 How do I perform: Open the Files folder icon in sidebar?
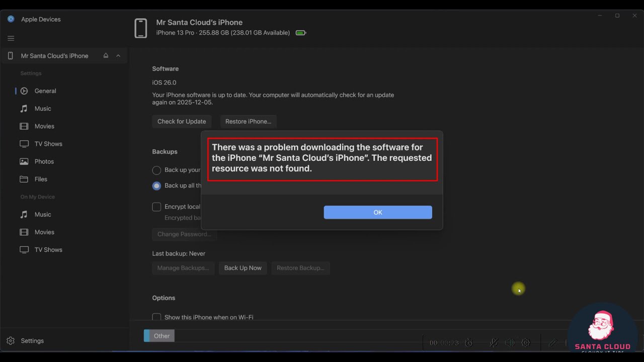click(24, 179)
